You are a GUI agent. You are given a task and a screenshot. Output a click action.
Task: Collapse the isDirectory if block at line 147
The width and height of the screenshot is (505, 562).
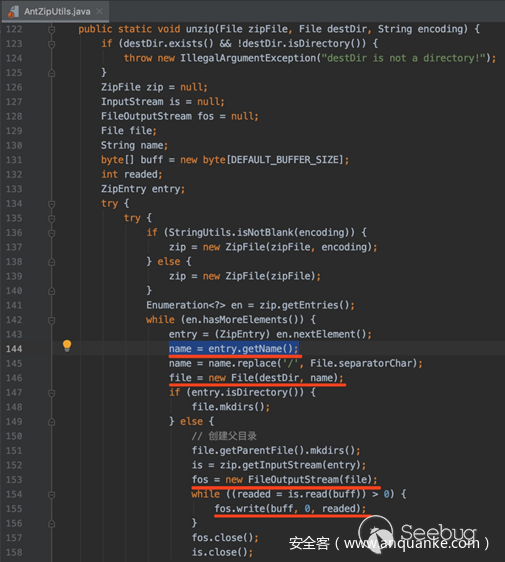[52, 393]
